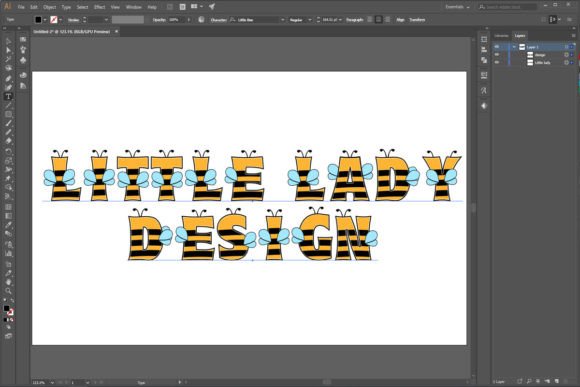This screenshot has width=580, height=387.
Task: Select the Shape Builder tool
Action: pyautogui.click(x=8, y=187)
